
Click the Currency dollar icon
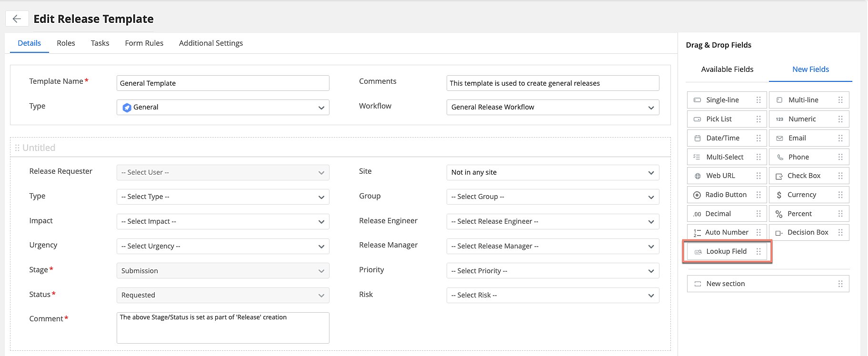pyautogui.click(x=779, y=195)
